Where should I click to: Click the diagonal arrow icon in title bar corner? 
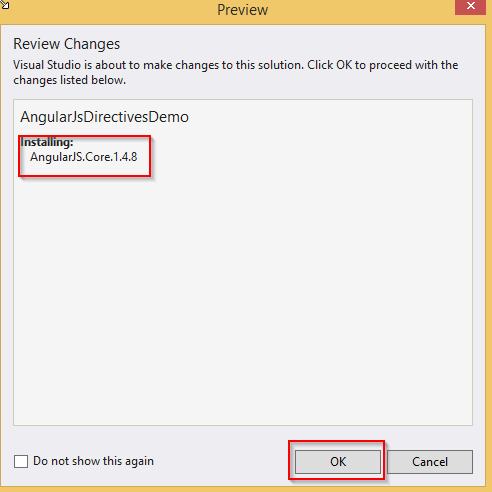click(x=5, y=5)
